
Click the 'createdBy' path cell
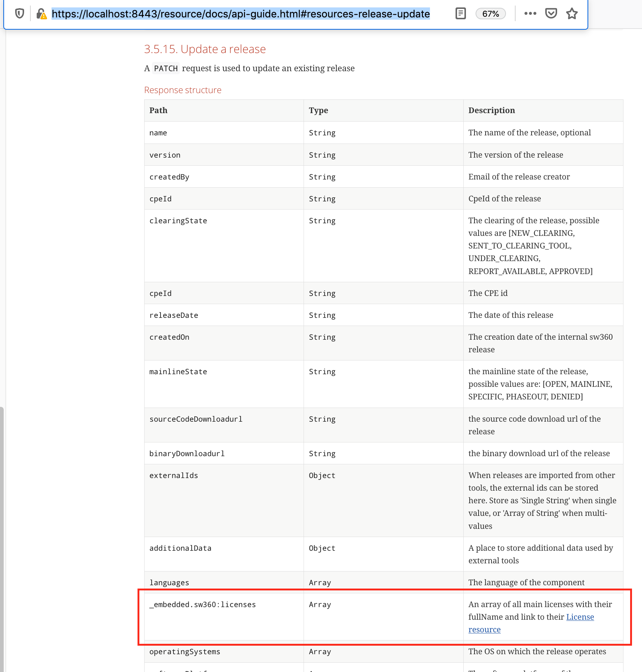pyautogui.click(x=224, y=177)
